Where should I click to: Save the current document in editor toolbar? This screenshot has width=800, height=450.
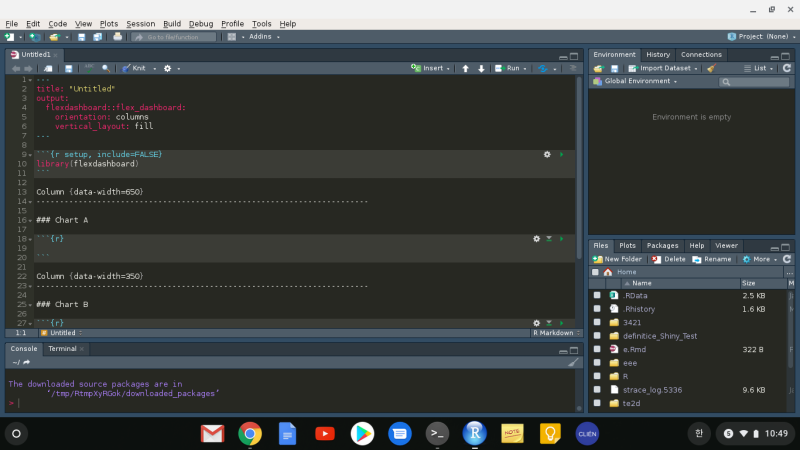69,68
